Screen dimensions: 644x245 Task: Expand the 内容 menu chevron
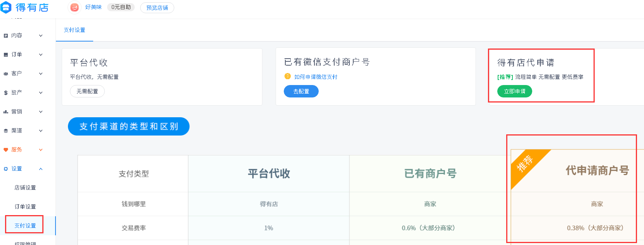point(41,36)
